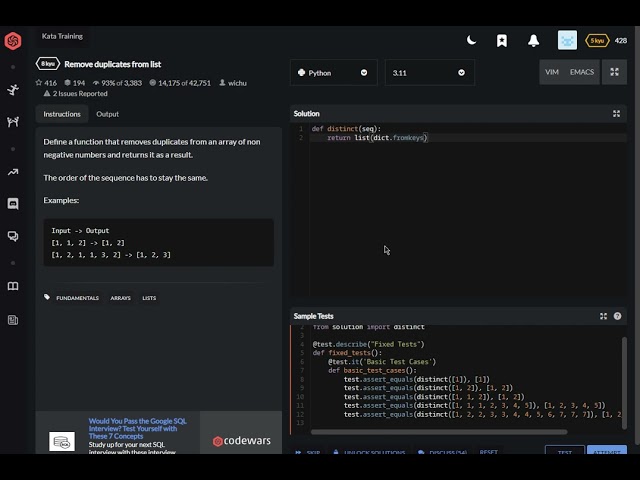Click the star count 416
Screen dimensions: 640x480
click(46, 83)
